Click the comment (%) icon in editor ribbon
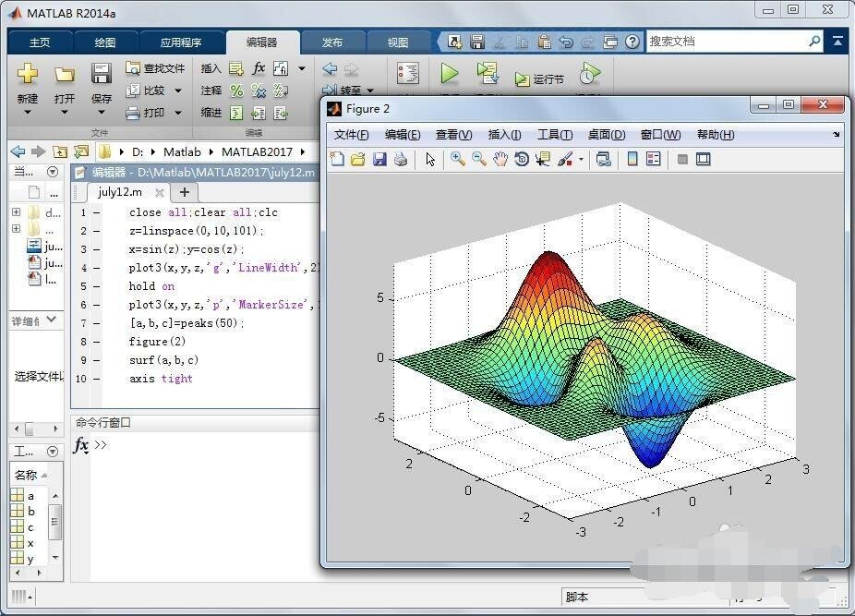Viewport: 855px width, 616px height. 236,91
